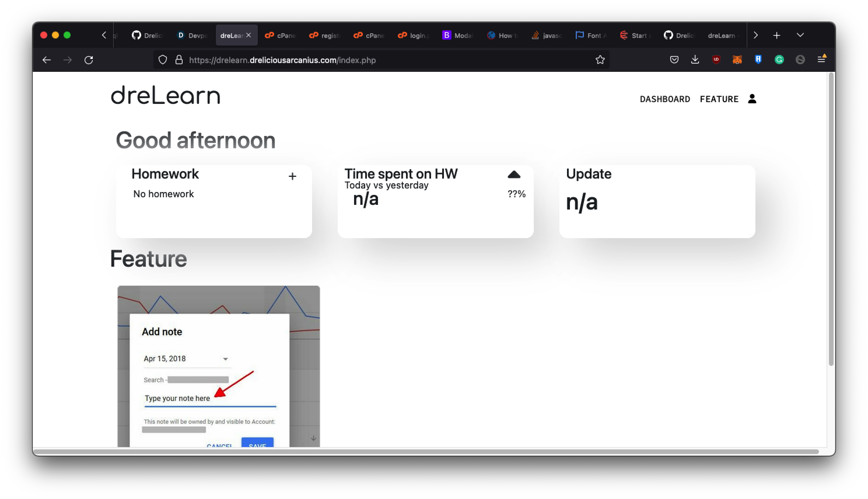
Task: Click the user profile icon in navbar
Action: point(752,99)
